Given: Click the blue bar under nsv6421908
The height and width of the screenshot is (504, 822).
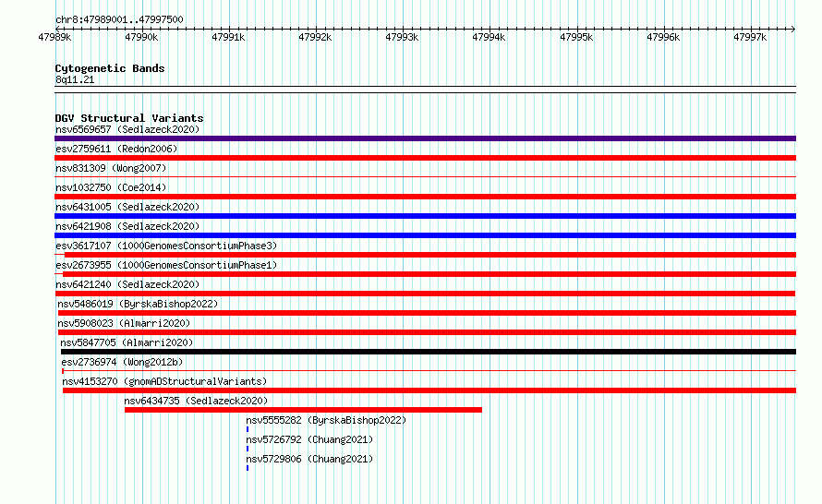Looking at the screenshot, I should 425,235.
